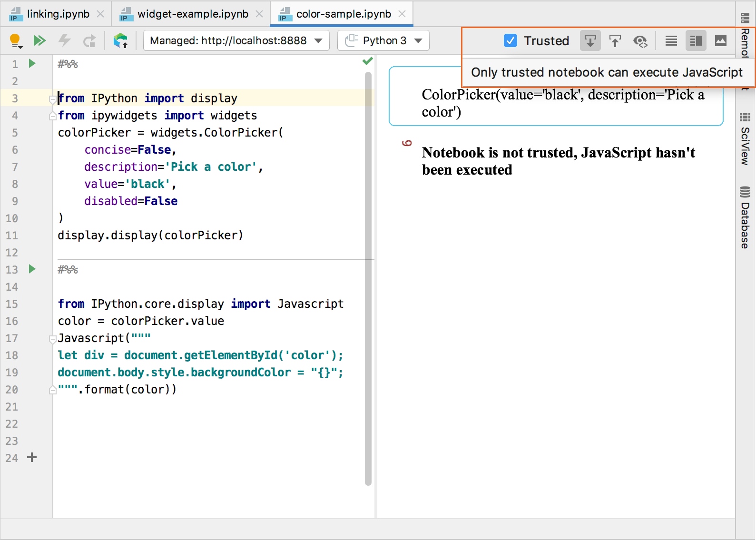The width and height of the screenshot is (756, 540).
Task: Click the restart kernel arrow icon
Action: click(89, 41)
